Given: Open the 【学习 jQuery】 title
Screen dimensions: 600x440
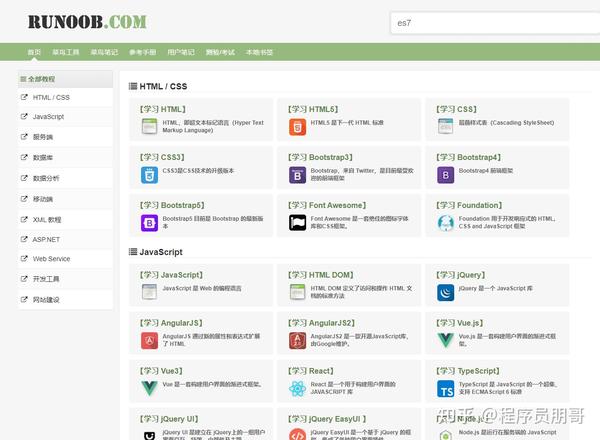Looking at the screenshot, I should [460, 275].
